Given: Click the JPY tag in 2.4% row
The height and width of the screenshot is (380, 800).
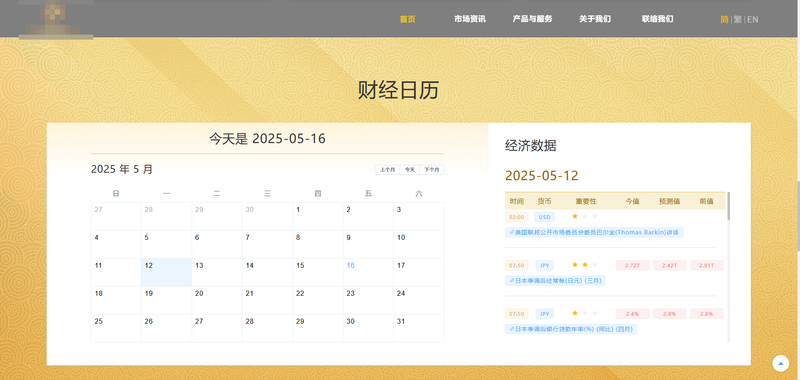Looking at the screenshot, I should point(544,314).
